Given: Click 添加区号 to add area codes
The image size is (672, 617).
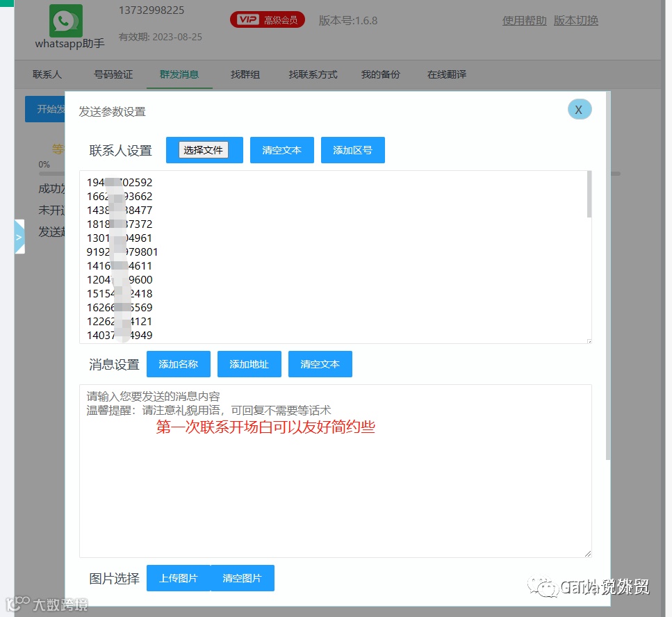Looking at the screenshot, I should (352, 150).
